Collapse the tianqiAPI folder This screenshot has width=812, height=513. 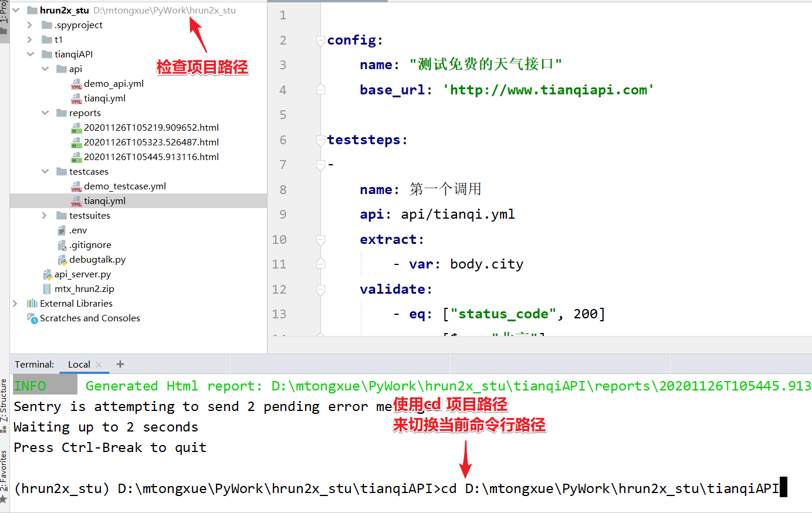pos(31,55)
